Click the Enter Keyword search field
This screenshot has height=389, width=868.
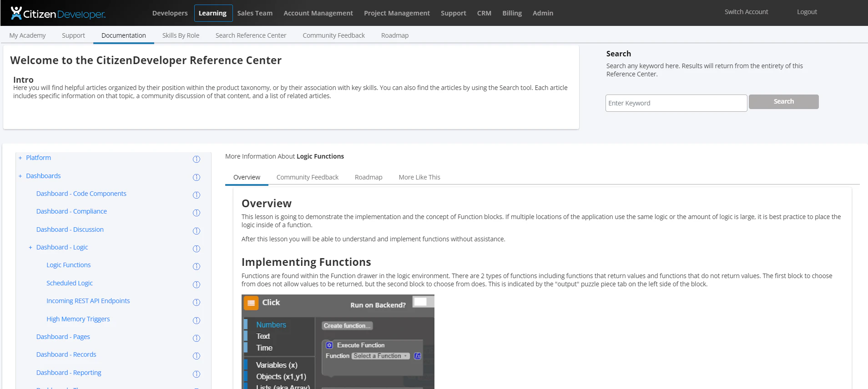coord(676,103)
